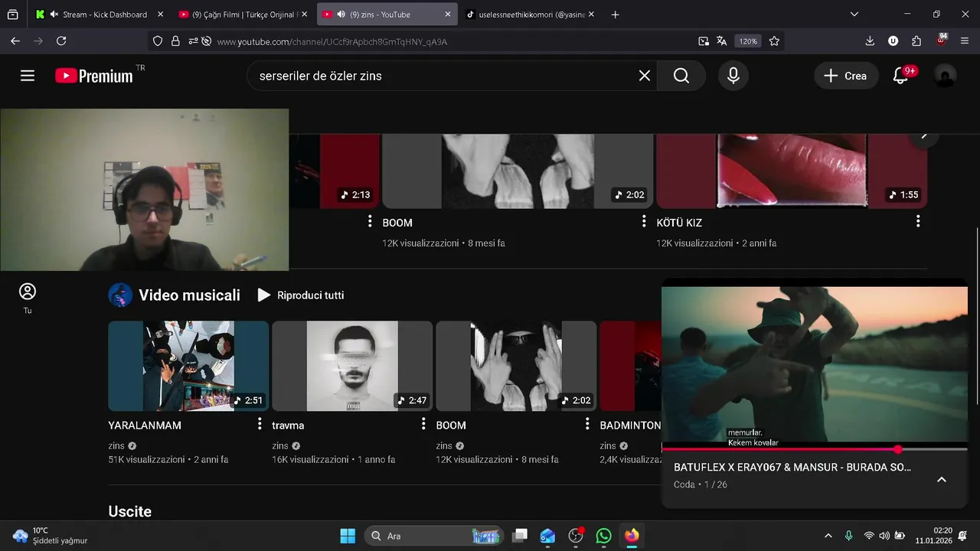Open uBlock extension badge icon
The height and width of the screenshot is (551, 980).
(941, 41)
